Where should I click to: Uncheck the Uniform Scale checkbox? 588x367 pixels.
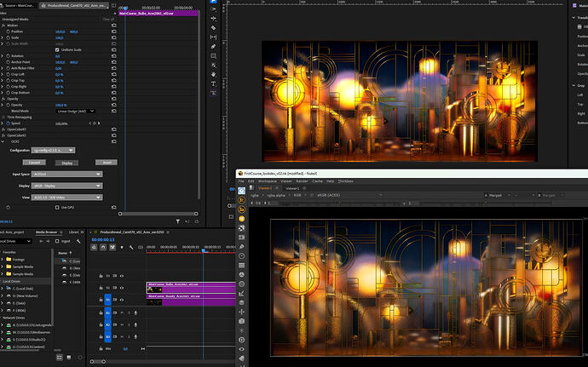(57, 49)
